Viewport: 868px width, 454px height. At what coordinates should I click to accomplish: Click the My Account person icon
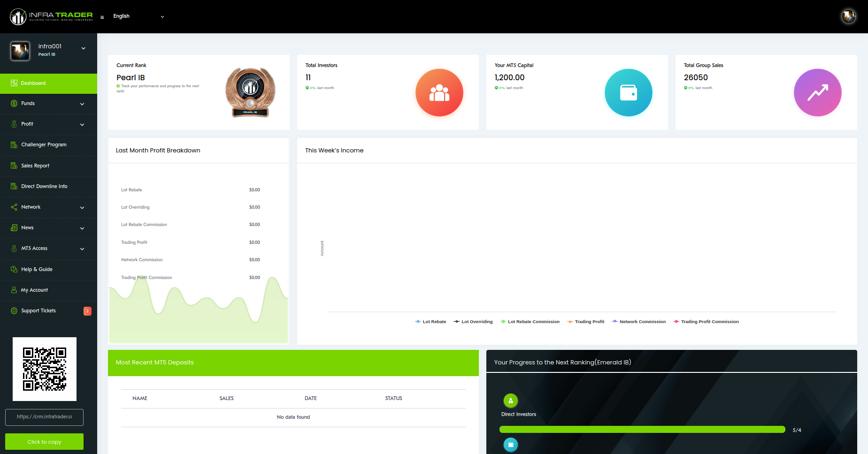[x=14, y=290]
